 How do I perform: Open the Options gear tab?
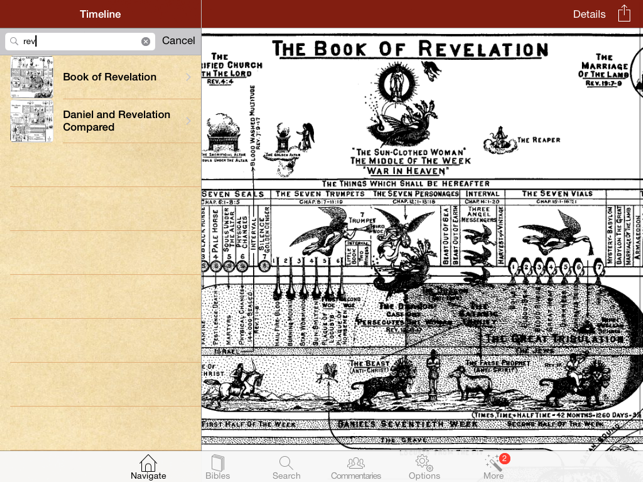click(x=424, y=466)
